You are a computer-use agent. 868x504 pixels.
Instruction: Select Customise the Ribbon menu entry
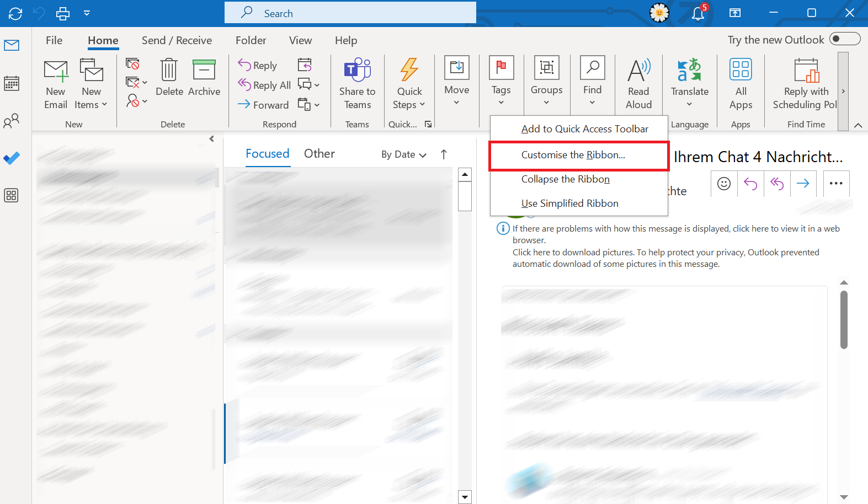[x=573, y=155]
